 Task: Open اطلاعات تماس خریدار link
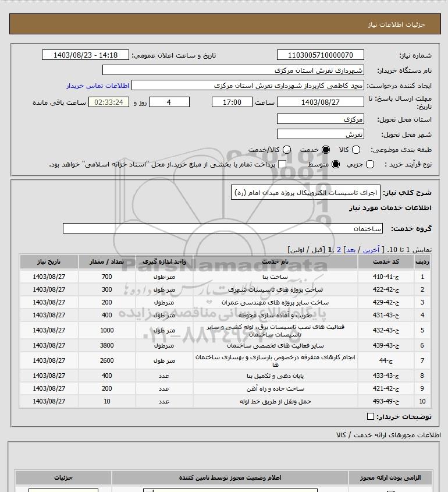click(x=98, y=86)
